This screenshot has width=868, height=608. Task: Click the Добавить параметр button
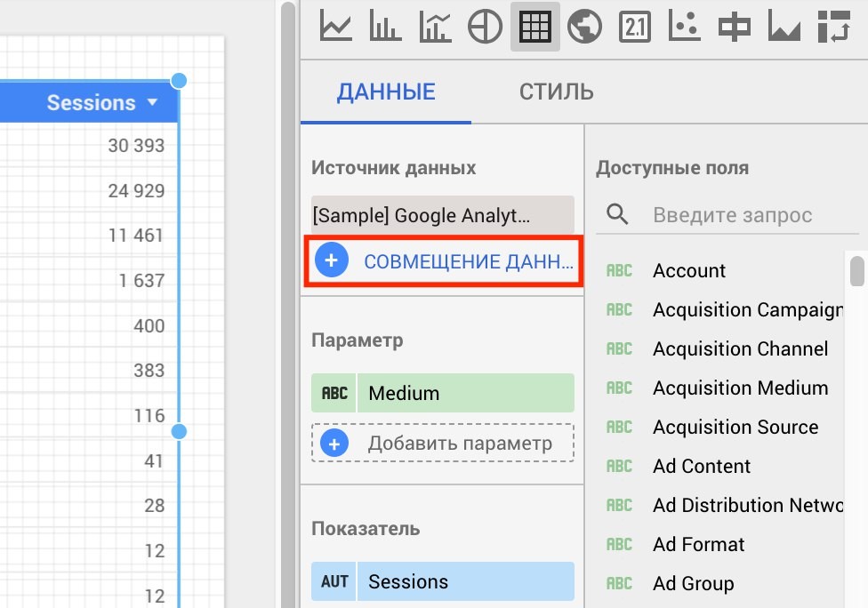click(442, 443)
